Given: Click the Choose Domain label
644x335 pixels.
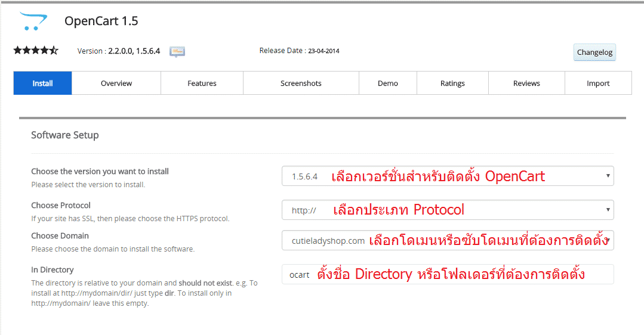Looking at the screenshot, I should tap(60, 236).
